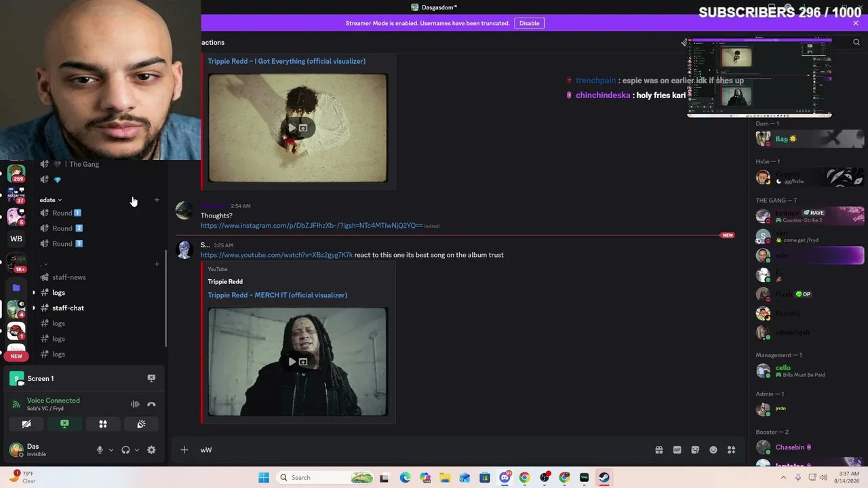Open the Windows Start menu

point(264,478)
